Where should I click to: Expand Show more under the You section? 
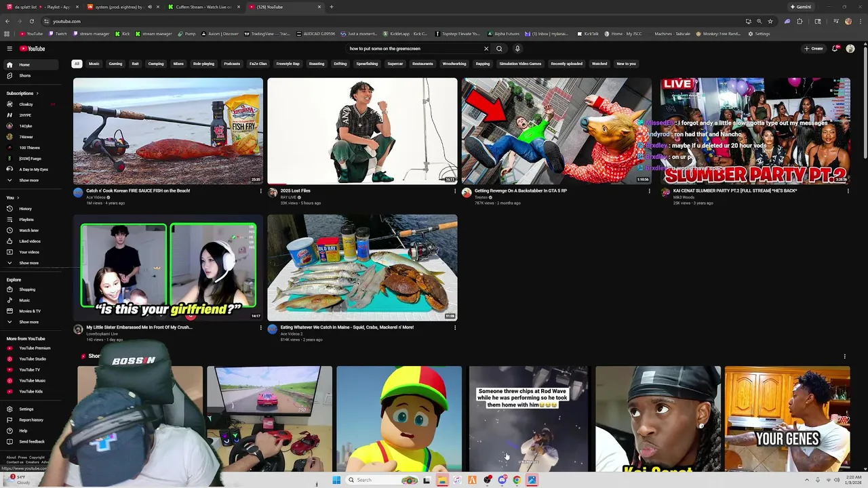(28, 263)
